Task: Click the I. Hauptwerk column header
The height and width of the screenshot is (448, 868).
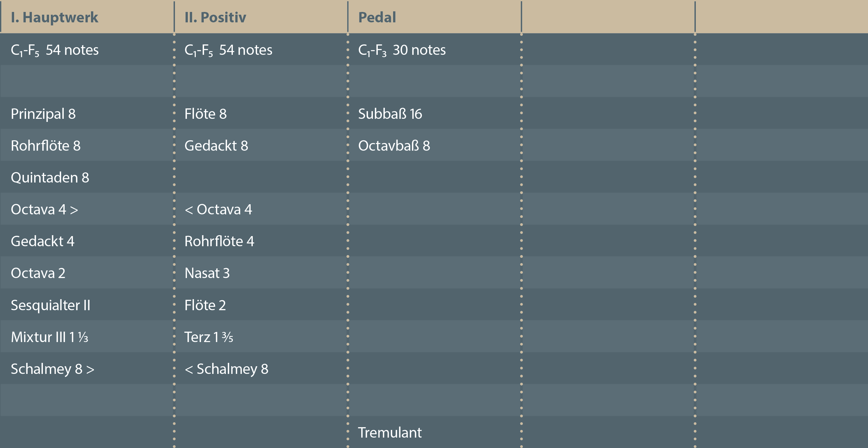Action: (x=54, y=17)
